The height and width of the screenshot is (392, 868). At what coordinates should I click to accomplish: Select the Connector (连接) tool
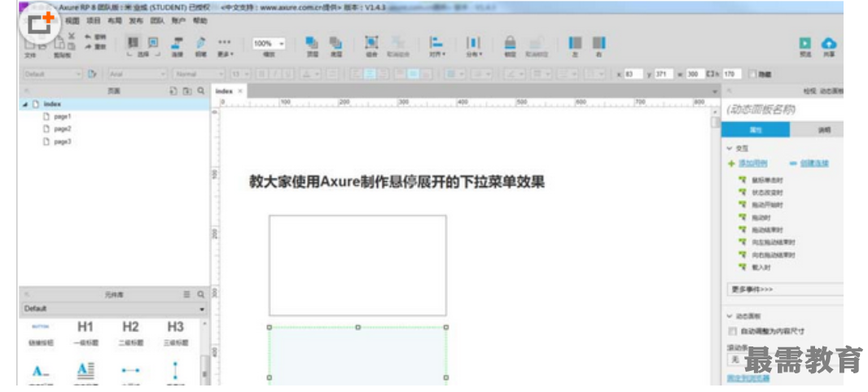178,46
